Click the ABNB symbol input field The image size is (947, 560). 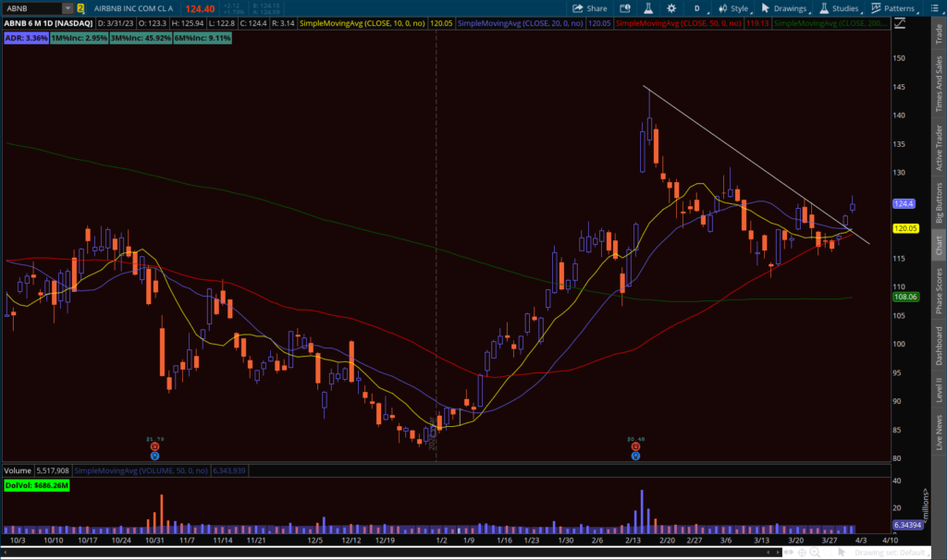tap(33, 8)
